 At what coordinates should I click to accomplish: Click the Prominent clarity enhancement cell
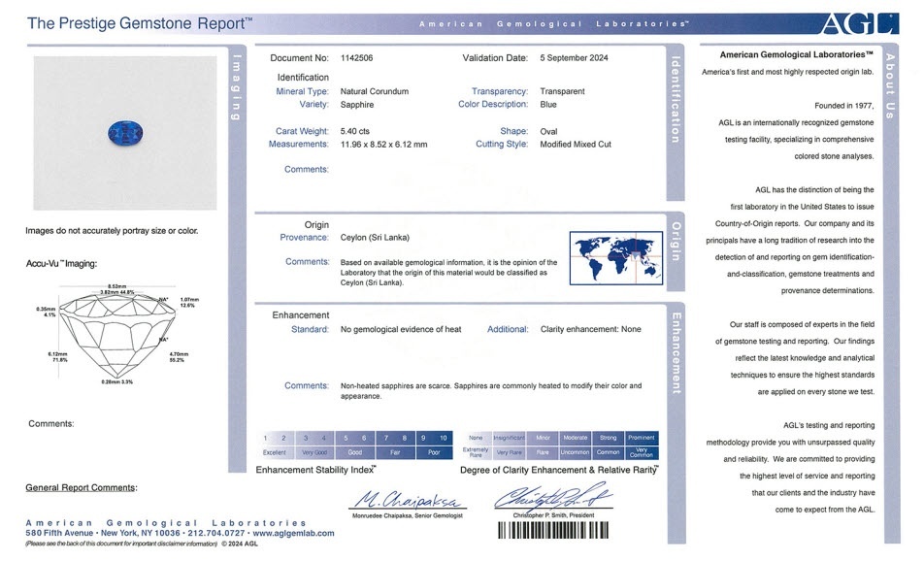pos(641,438)
